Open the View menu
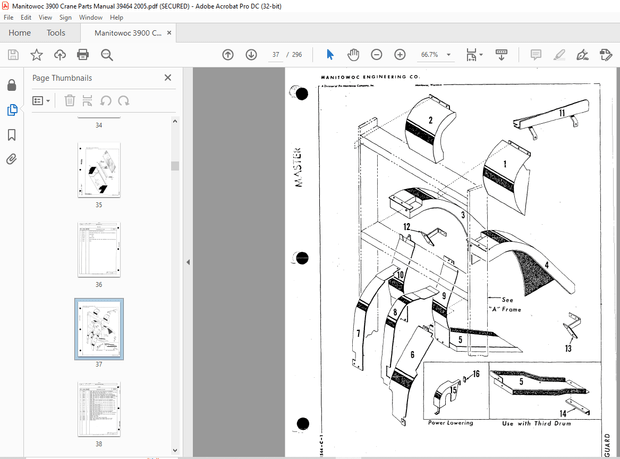Viewport: 620px width, 459px height. pyautogui.click(x=43, y=17)
